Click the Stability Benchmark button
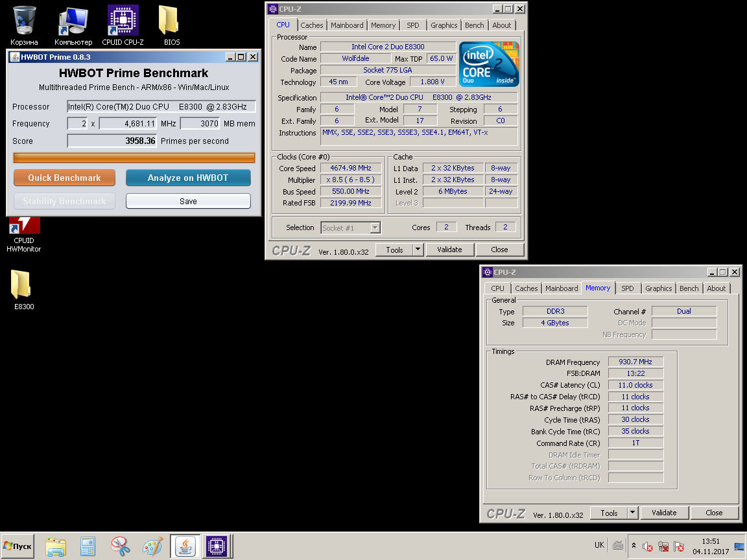This screenshot has width=747, height=560. [64, 201]
